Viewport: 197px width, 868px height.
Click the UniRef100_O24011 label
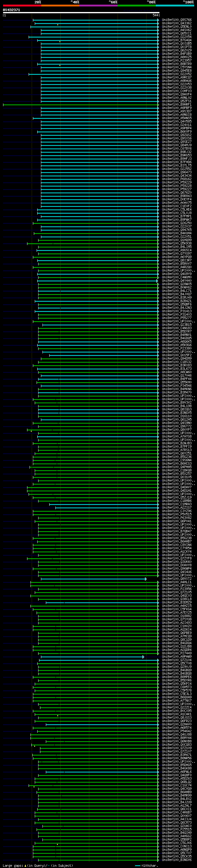177,125
